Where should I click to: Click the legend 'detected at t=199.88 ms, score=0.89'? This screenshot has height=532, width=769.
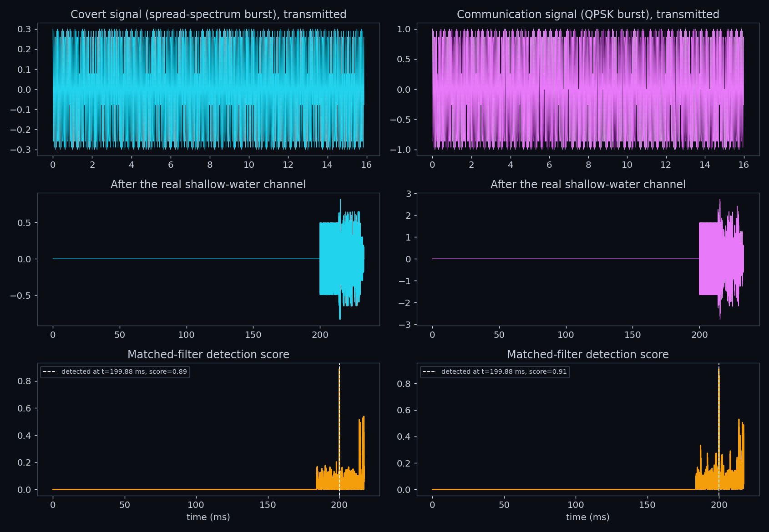tap(115, 372)
